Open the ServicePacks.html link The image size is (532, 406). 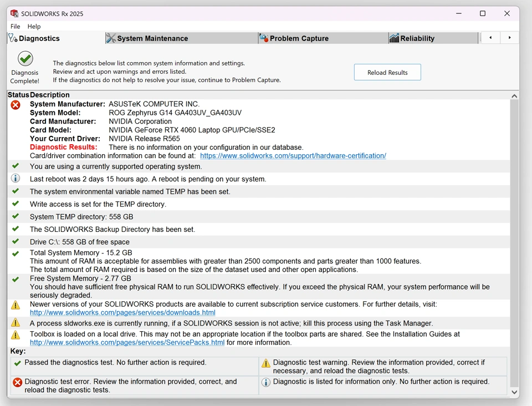(x=127, y=343)
